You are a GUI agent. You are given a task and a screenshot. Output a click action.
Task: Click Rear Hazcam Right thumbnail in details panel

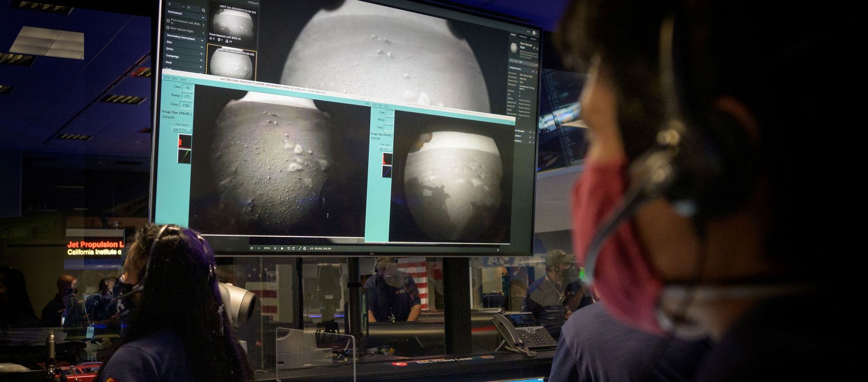(x=514, y=48)
